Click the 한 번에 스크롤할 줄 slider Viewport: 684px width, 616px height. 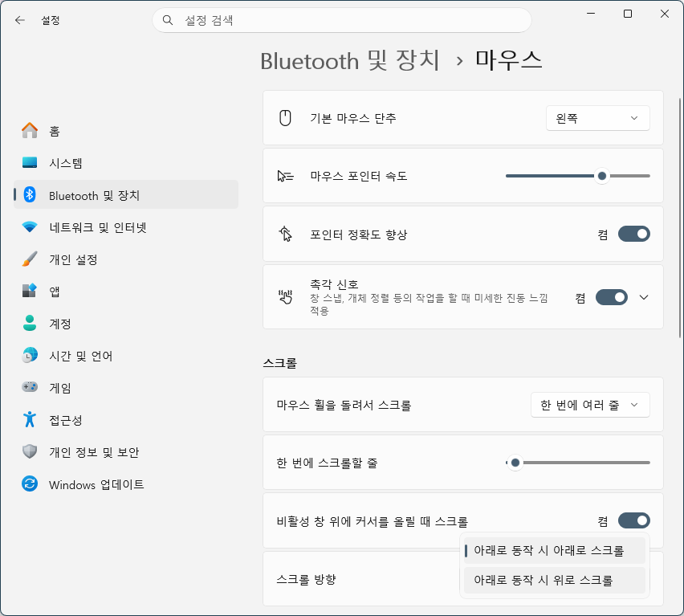pyautogui.click(x=577, y=463)
